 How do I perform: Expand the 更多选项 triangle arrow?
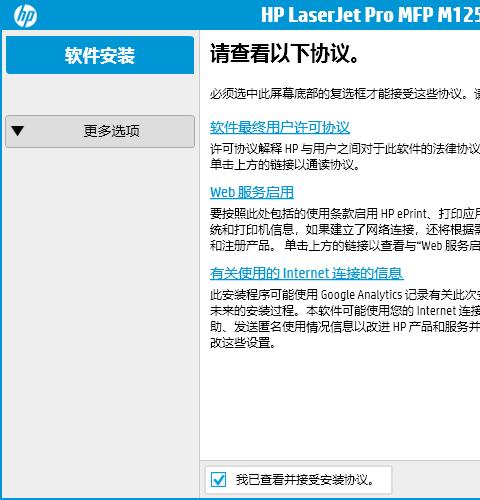17,131
